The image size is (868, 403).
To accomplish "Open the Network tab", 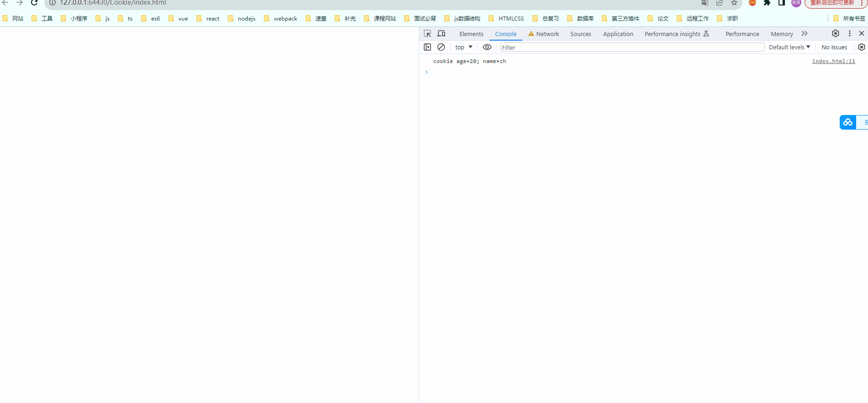I will (x=543, y=34).
